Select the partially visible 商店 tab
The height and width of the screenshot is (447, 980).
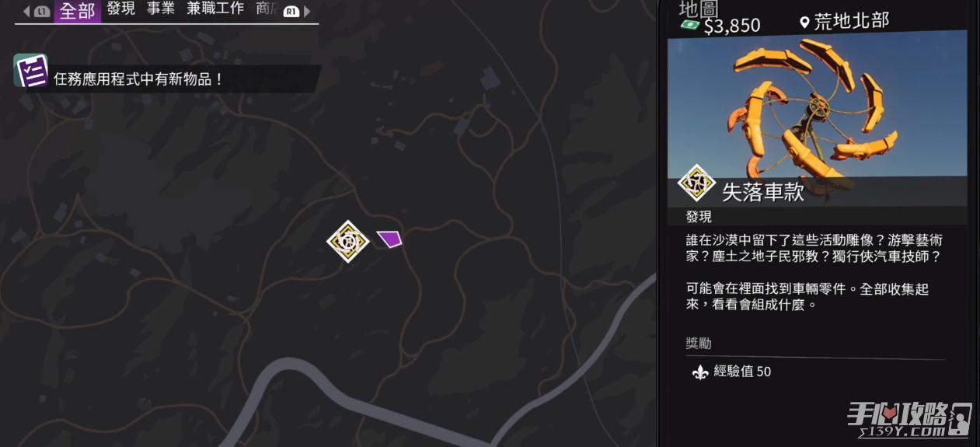pyautogui.click(x=268, y=9)
